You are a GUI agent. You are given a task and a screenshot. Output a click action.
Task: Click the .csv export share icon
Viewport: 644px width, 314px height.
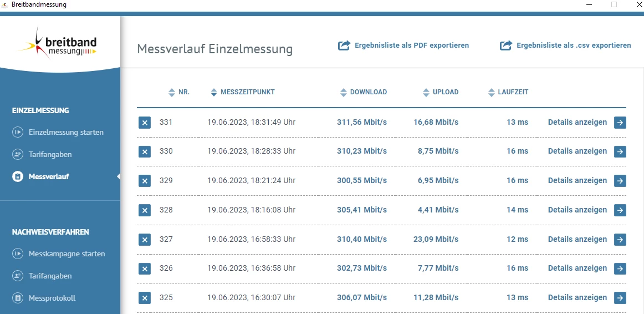tap(505, 45)
